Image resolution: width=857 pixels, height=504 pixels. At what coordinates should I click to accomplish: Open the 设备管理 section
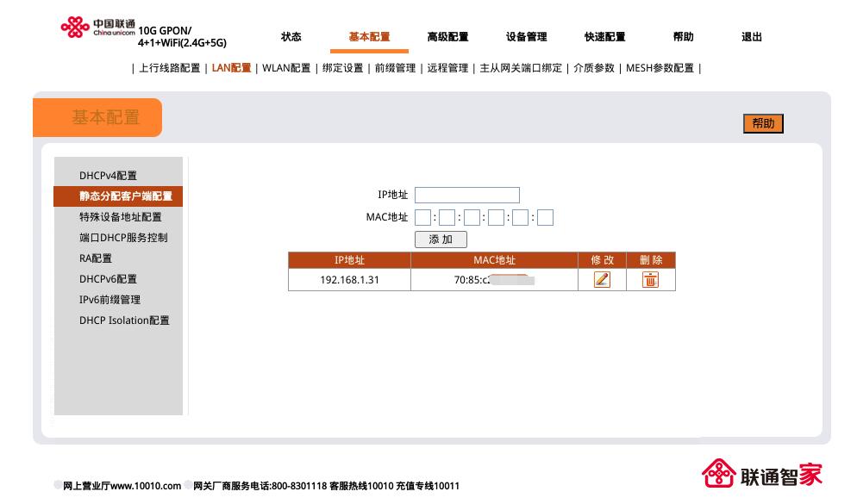(x=527, y=36)
